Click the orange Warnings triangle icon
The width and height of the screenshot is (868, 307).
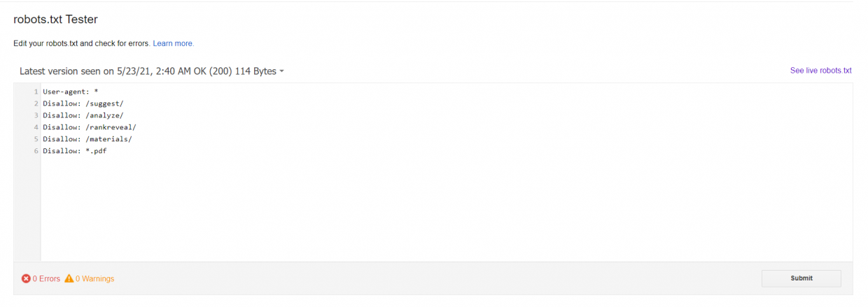tap(69, 278)
